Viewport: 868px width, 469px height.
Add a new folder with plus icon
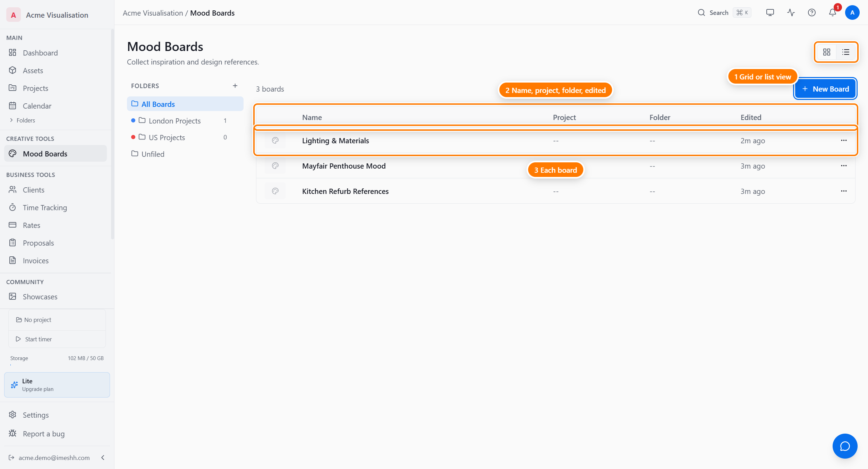point(235,86)
